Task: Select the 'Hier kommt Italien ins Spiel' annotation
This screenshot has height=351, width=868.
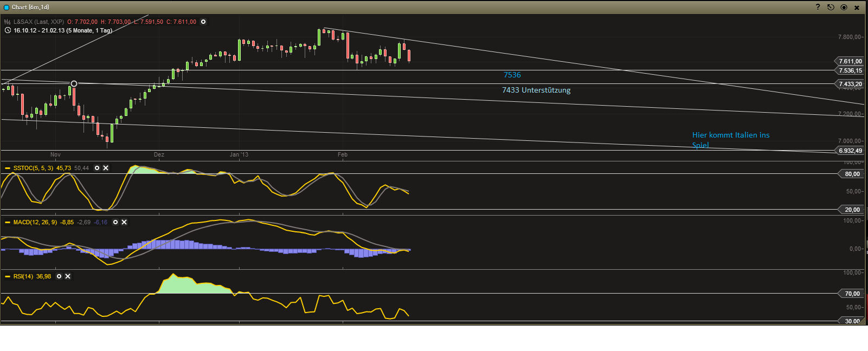Action: tap(730, 140)
